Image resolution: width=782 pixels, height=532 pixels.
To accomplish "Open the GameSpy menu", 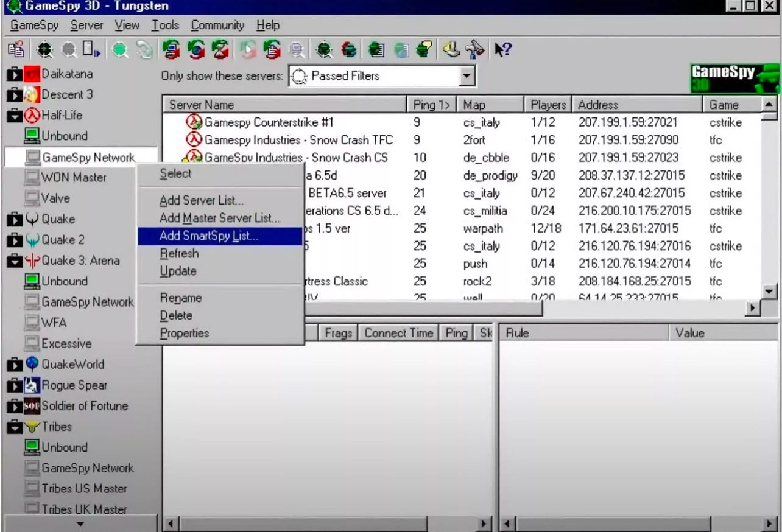I will click(35, 26).
